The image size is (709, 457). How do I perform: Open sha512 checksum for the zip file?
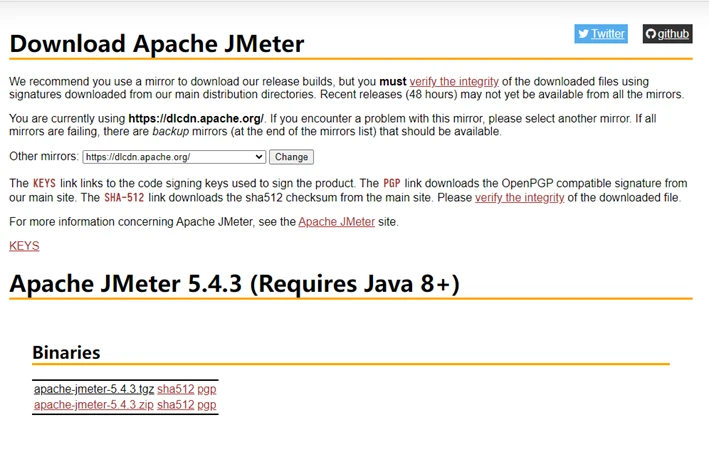175,405
